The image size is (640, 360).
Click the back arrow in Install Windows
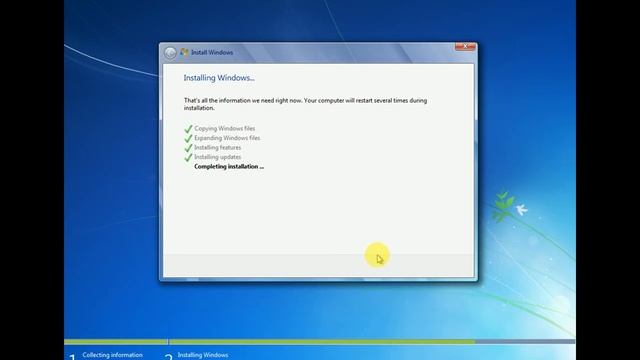tap(170, 53)
